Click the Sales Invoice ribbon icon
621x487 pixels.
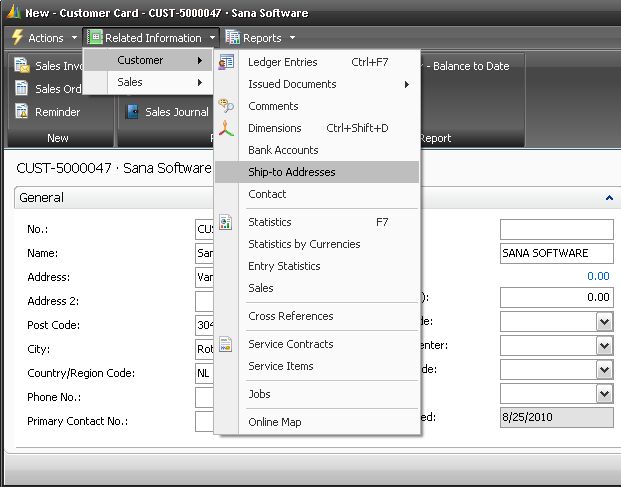22,65
